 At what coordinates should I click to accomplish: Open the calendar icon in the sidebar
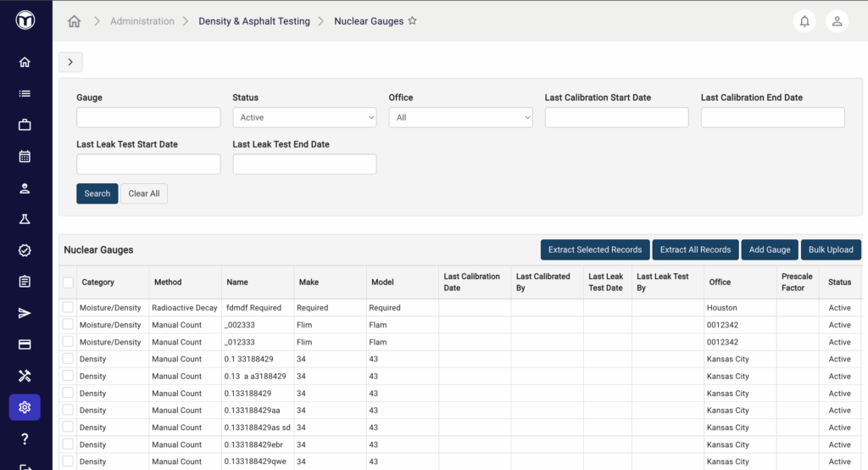click(25, 156)
